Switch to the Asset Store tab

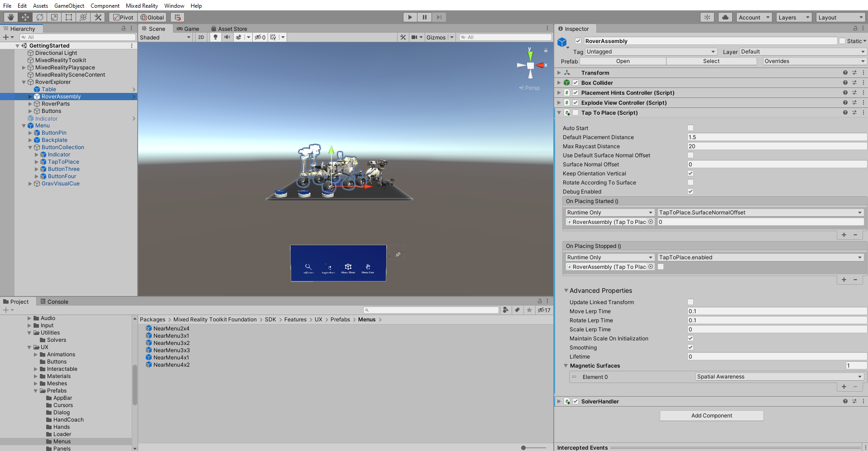229,29
